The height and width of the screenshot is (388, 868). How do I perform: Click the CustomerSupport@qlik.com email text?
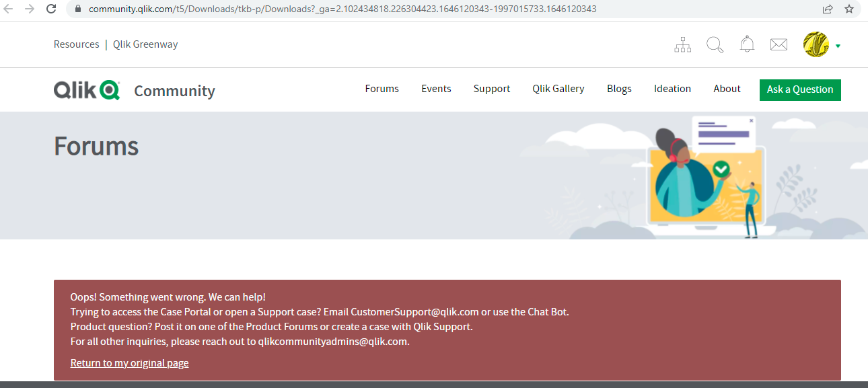tap(414, 312)
